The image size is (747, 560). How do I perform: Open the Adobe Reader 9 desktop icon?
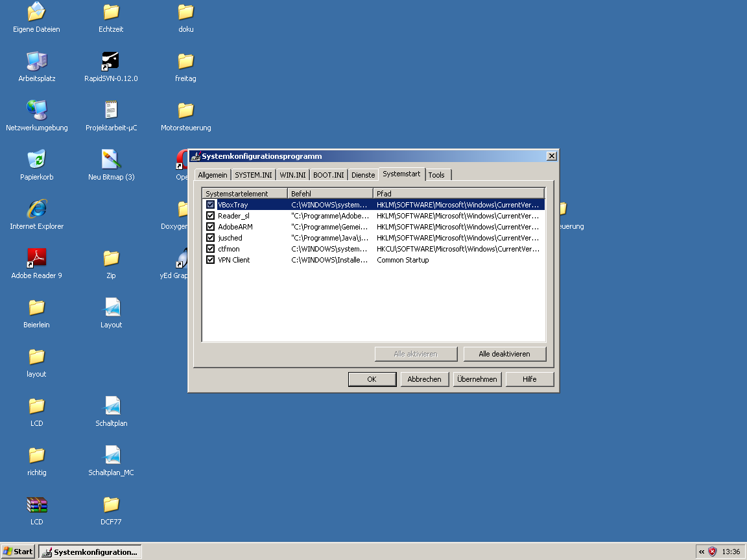(x=36, y=258)
